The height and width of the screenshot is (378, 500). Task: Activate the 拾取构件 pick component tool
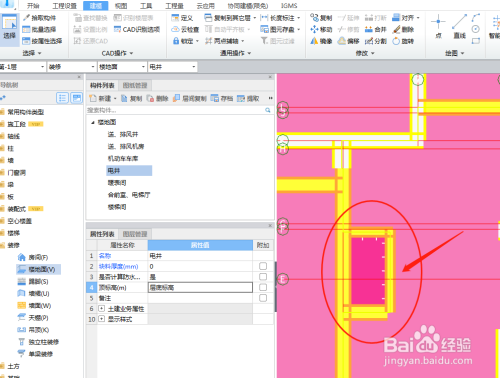click(x=40, y=18)
